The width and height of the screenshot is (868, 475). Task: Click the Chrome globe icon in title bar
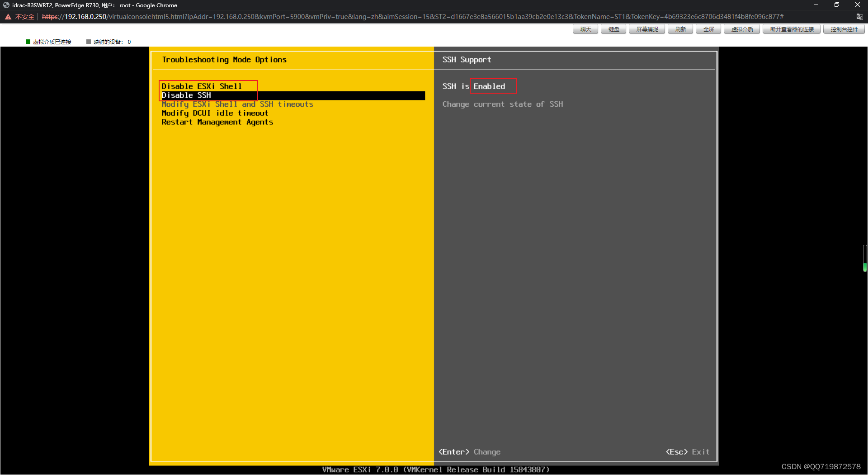click(6, 5)
